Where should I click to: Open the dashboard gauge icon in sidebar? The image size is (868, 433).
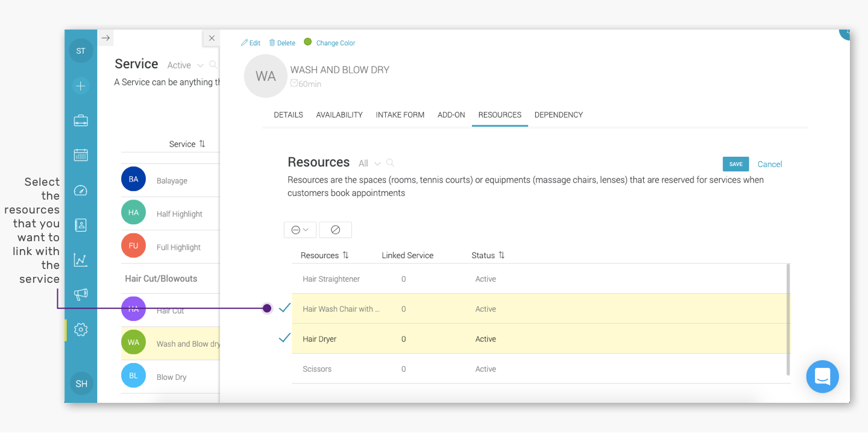pos(81,191)
